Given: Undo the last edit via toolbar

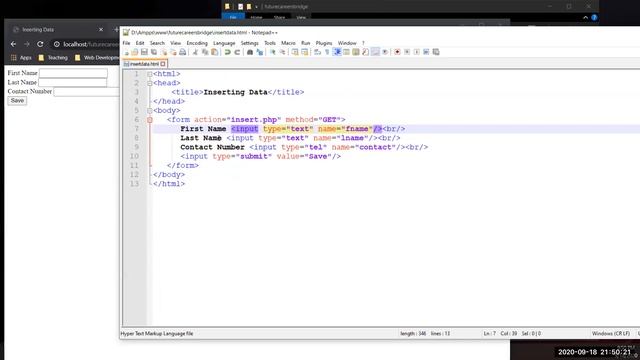Looking at the screenshot, I should pos(228,52).
